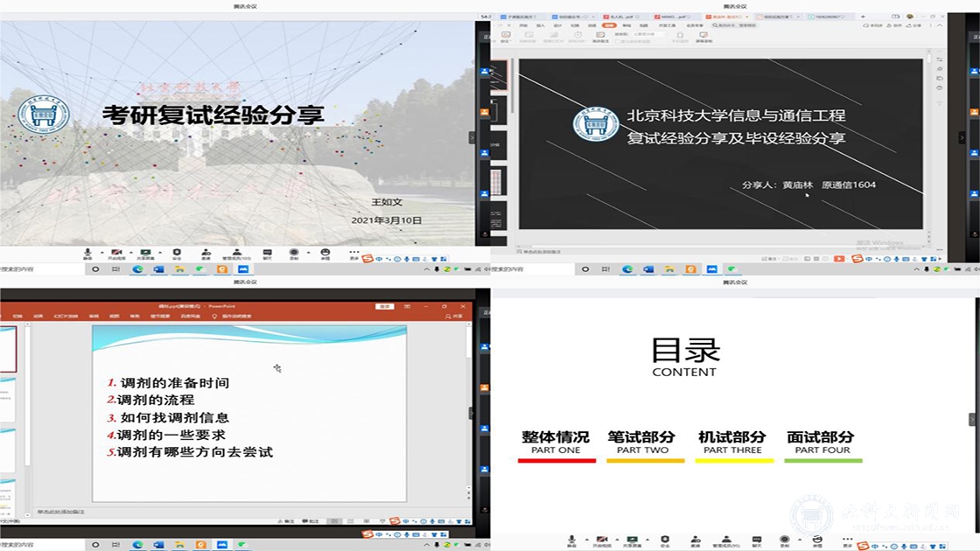
Task: Click invite icon in 考研复试经验分享 meeting toolbar
Action: pyautogui.click(x=206, y=253)
